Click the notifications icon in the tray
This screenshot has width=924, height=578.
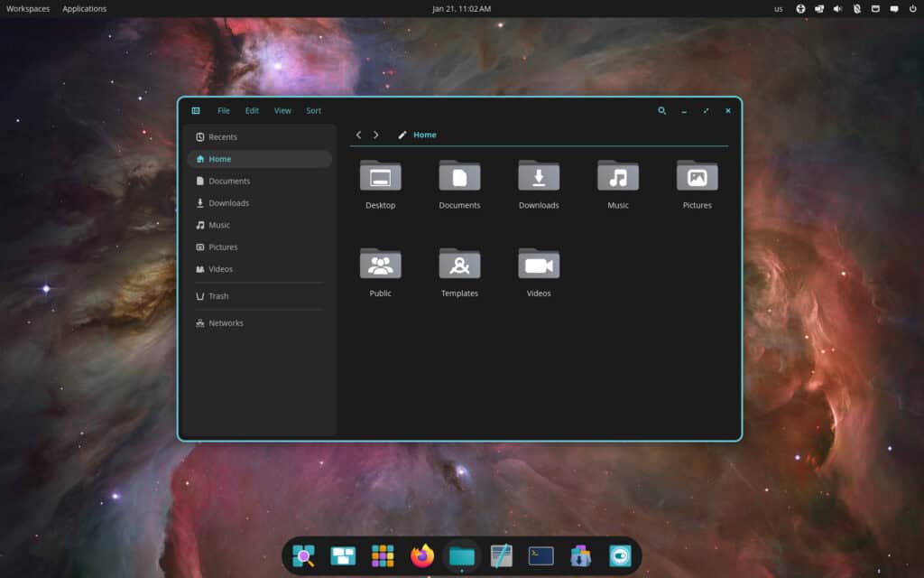click(894, 8)
